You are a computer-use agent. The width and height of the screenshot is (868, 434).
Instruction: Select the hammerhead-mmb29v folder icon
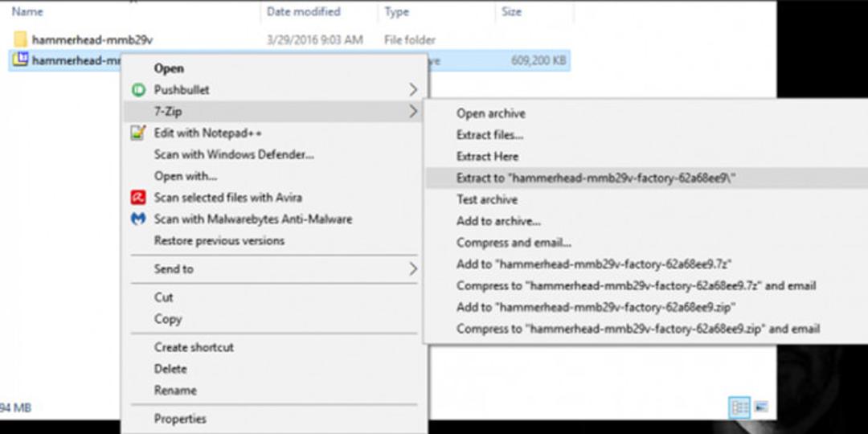click(x=20, y=39)
